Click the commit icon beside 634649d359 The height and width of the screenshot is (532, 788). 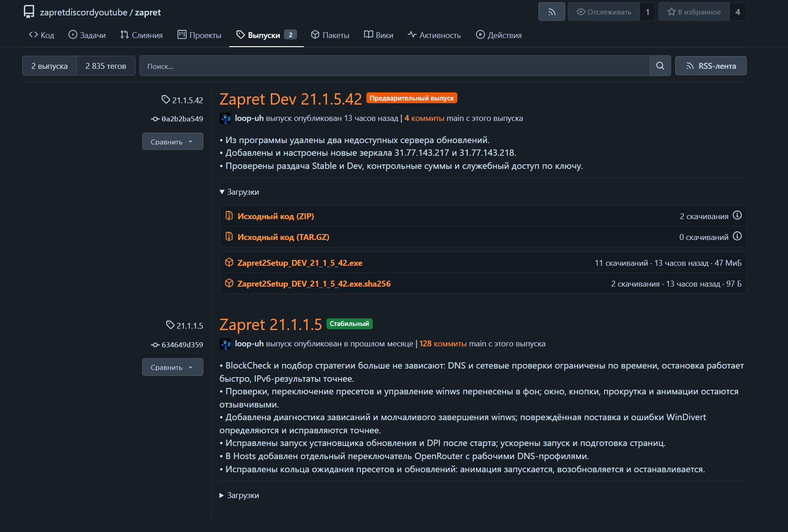(155, 345)
